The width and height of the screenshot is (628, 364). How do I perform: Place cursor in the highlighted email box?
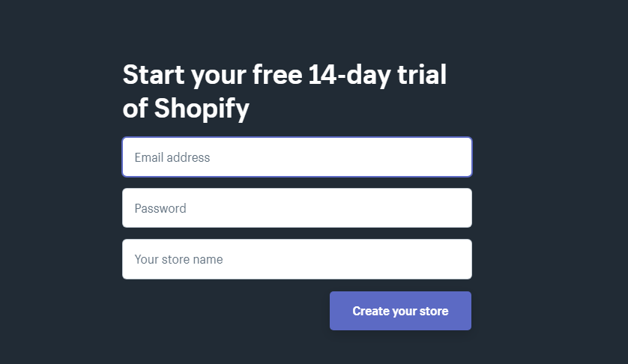click(x=297, y=157)
